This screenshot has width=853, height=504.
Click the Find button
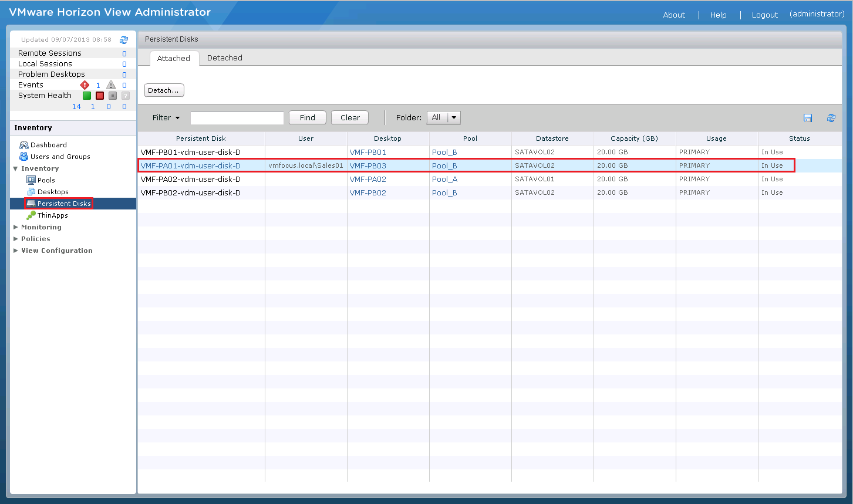[x=308, y=118]
